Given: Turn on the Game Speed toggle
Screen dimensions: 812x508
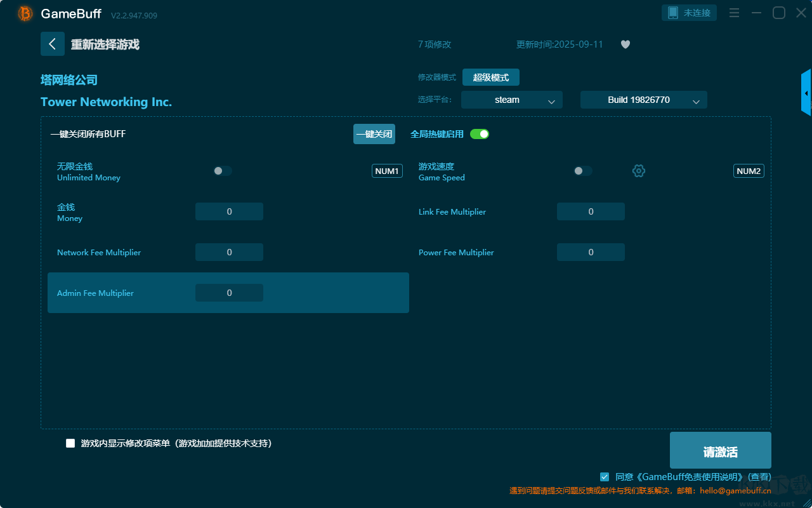Looking at the screenshot, I should [583, 171].
